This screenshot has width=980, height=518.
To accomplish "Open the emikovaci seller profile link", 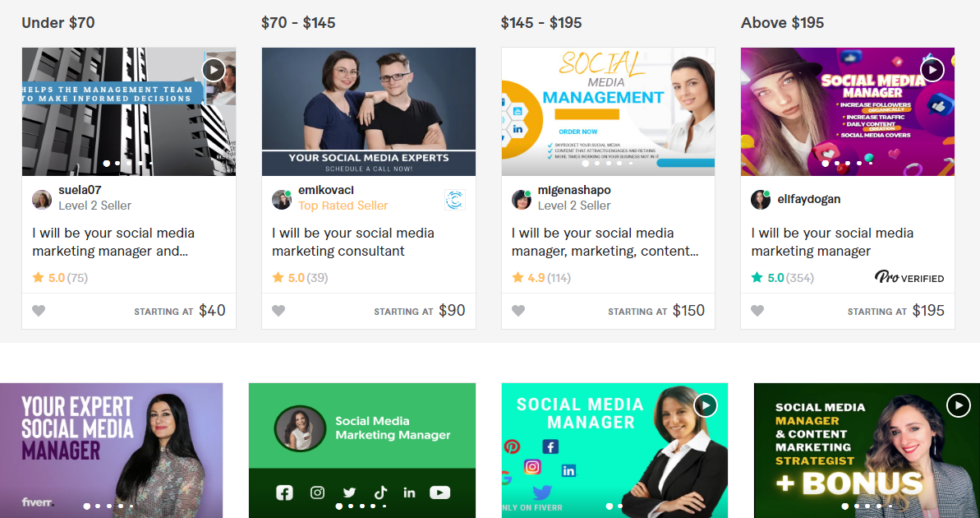I will click(326, 190).
